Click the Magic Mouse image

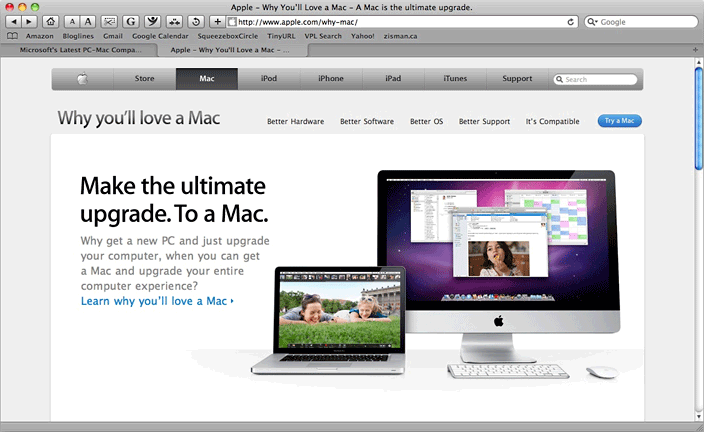click(602, 372)
